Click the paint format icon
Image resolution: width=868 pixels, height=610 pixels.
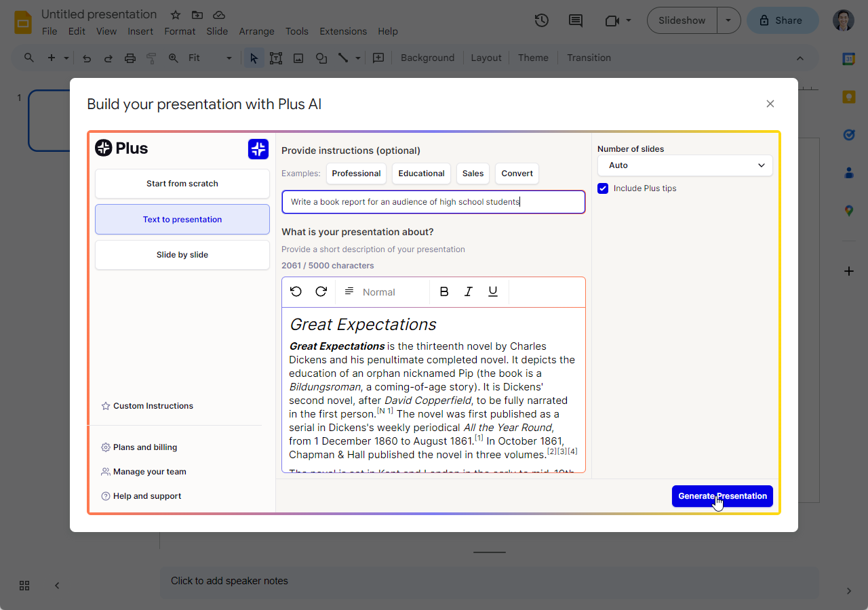pyautogui.click(x=151, y=58)
